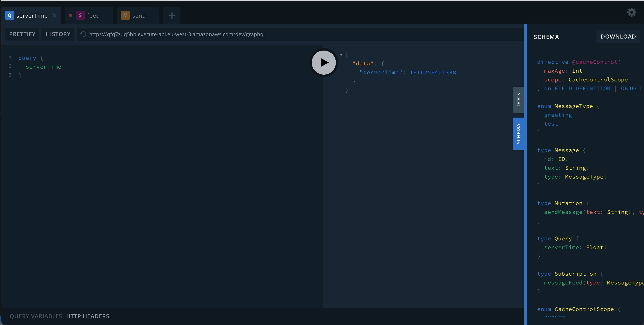Switch to the serverTime tab

click(31, 15)
